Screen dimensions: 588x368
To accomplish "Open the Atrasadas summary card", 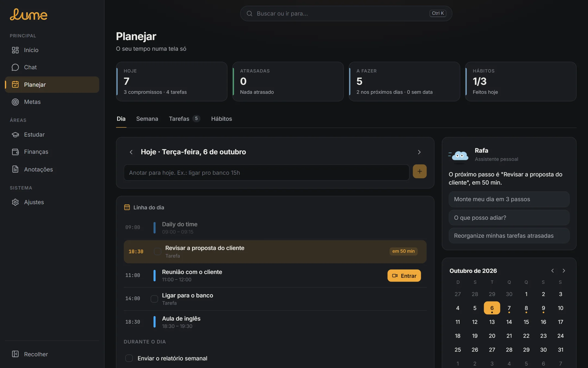I will (x=288, y=82).
